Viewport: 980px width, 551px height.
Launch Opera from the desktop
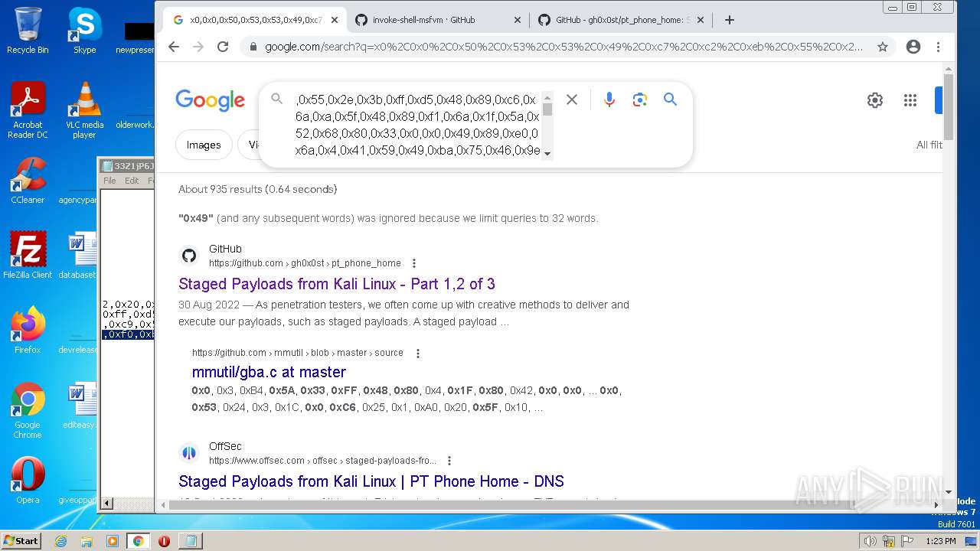28,481
